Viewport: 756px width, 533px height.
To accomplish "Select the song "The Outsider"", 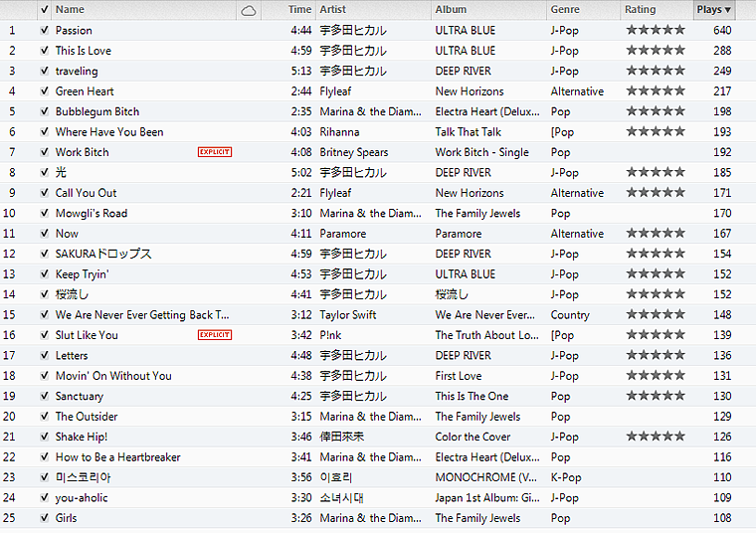I will [x=87, y=417].
